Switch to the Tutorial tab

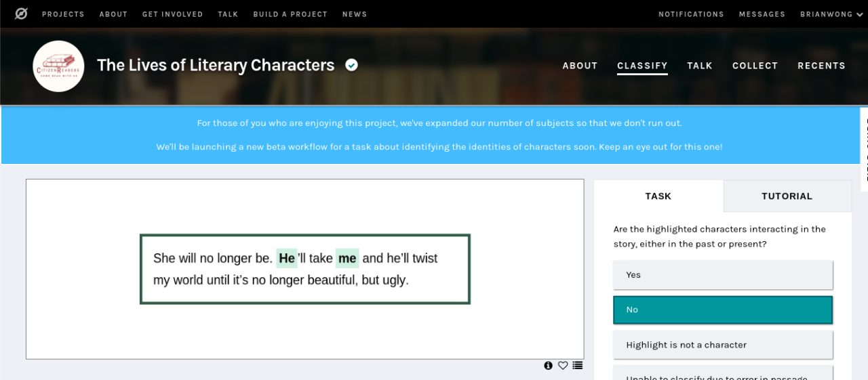[x=787, y=196]
